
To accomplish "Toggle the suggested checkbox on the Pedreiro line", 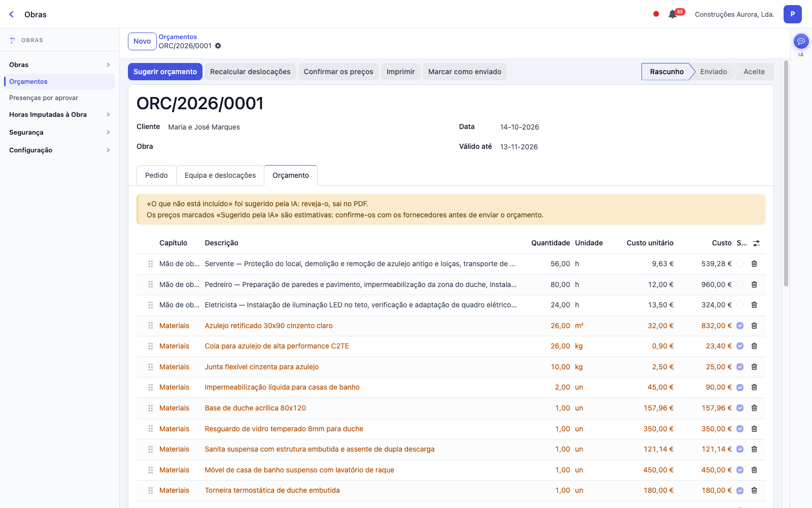I will click(x=740, y=284).
